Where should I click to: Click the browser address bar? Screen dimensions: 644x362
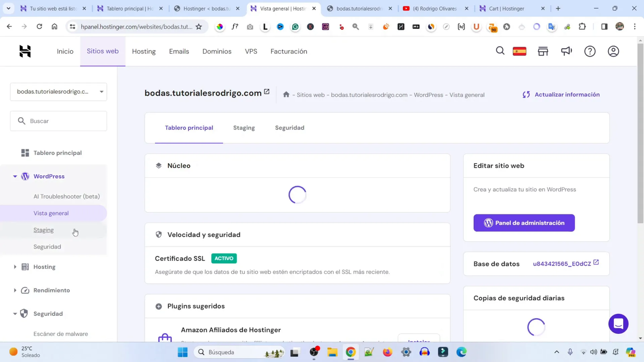[136, 27]
